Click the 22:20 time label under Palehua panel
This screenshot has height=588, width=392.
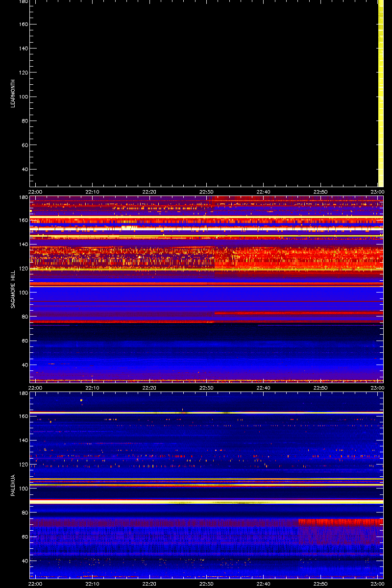click(149, 584)
